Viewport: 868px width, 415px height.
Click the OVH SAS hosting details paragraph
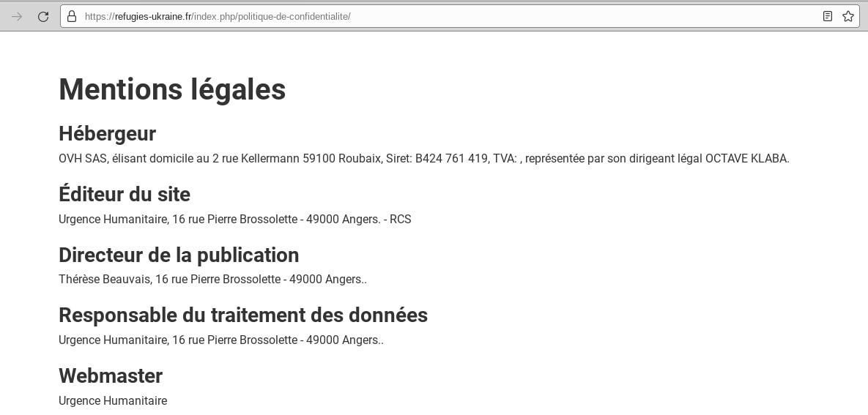[424, 159]
